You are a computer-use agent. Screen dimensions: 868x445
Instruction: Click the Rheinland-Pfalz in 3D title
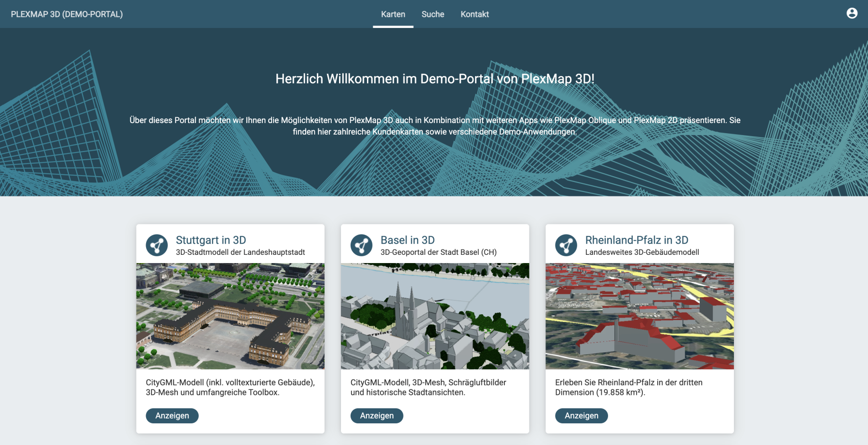tap(637, 240)
